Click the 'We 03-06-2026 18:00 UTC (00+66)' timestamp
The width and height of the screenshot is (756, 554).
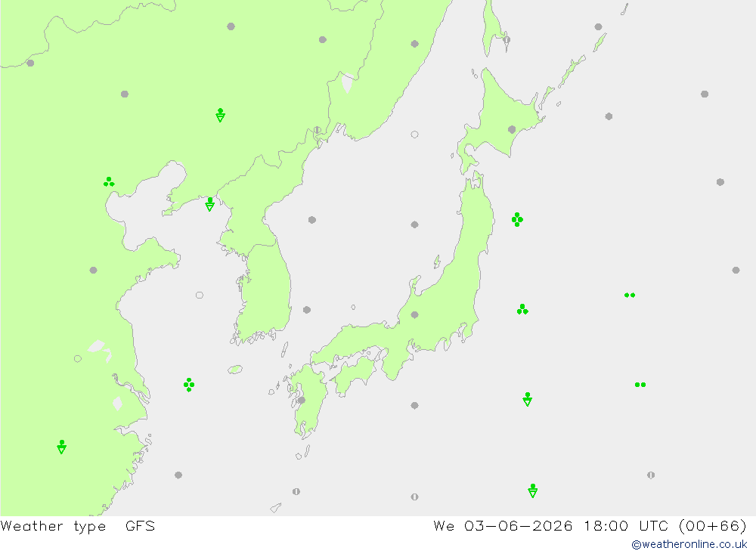click(x=590, y=525)
